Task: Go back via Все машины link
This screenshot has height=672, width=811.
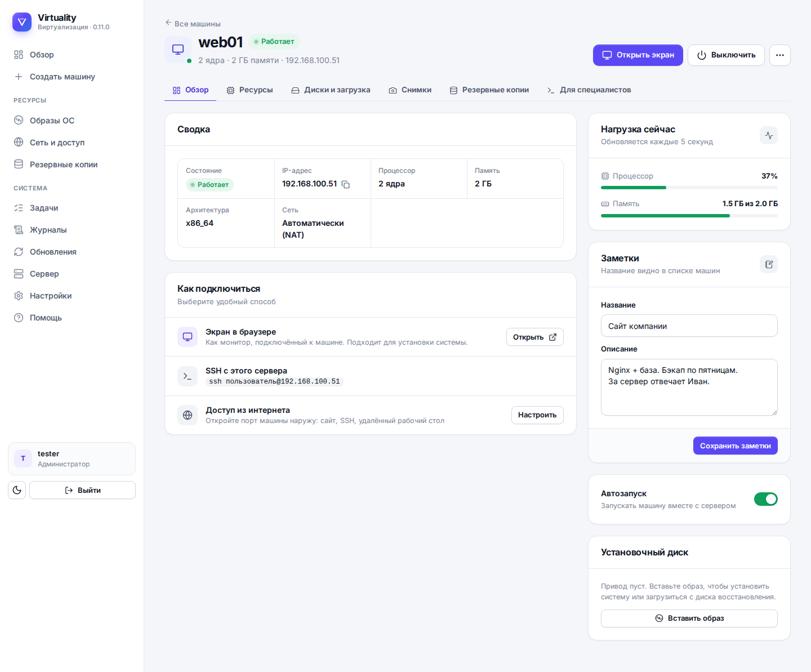Action: pyautogui.click(x=193, y=24)
